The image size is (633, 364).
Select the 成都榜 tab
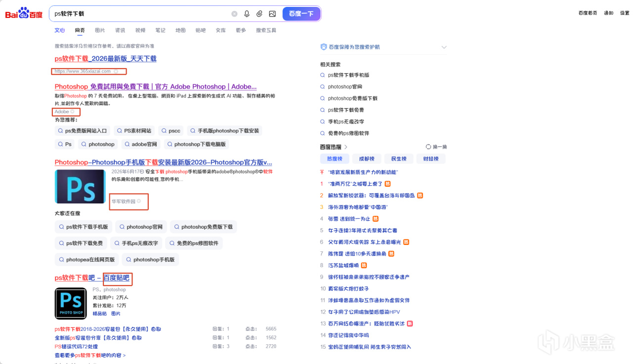click(367, 159)
